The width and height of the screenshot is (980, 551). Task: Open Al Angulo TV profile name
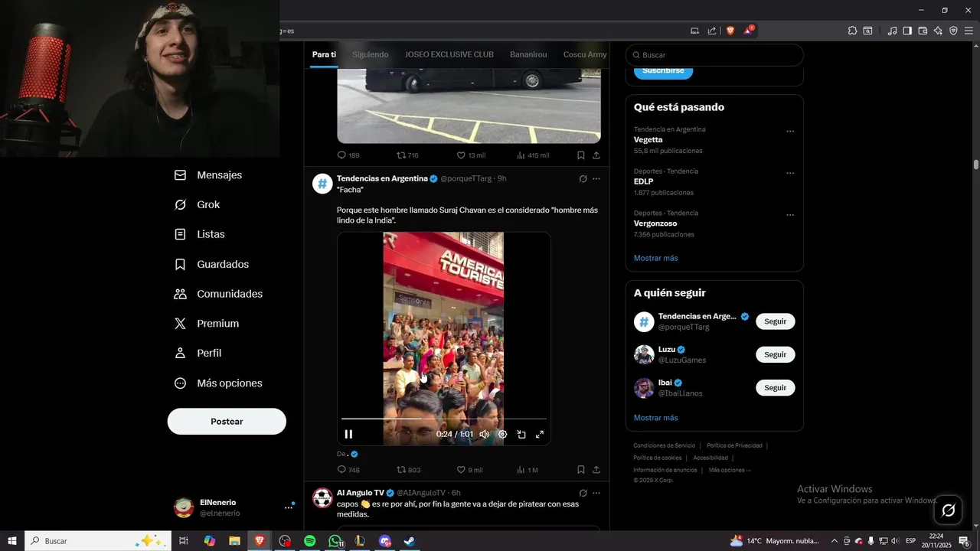coord(361,494)
